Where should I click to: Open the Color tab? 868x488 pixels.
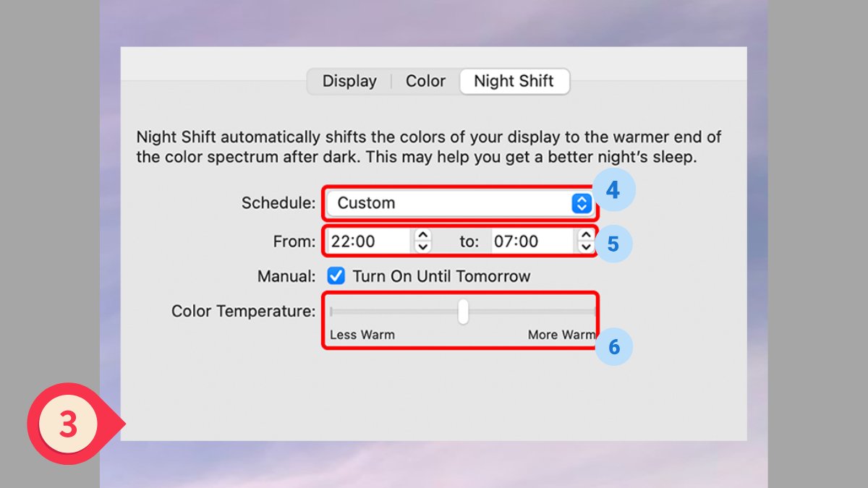coord(425,82)
